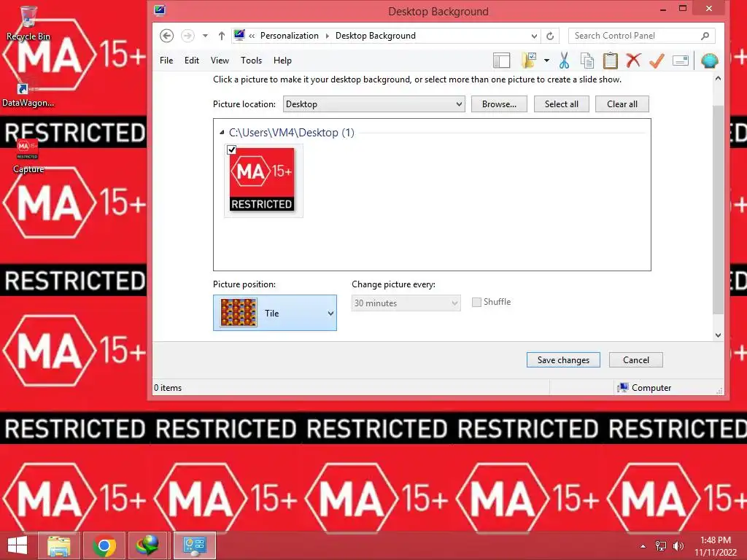Click the Back navigation arrow
This screenshot has height=560, width=747.
click(x=166, y=36)
